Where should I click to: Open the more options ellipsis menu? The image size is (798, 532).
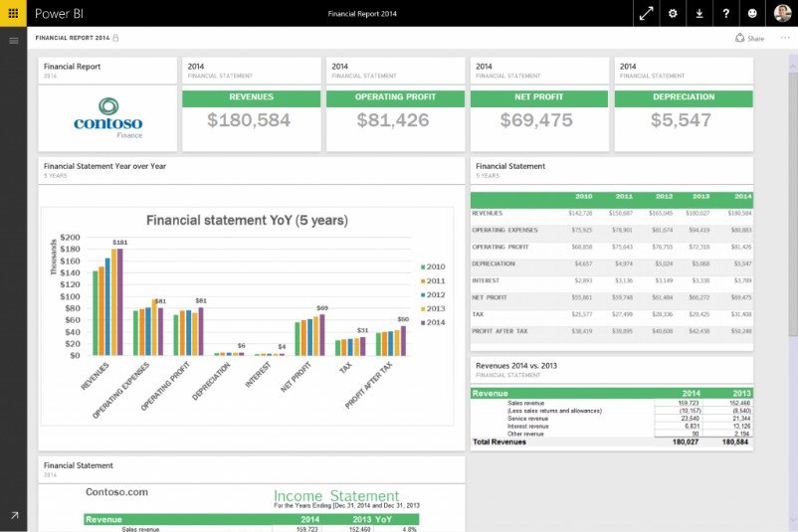(x=784, y=39)
